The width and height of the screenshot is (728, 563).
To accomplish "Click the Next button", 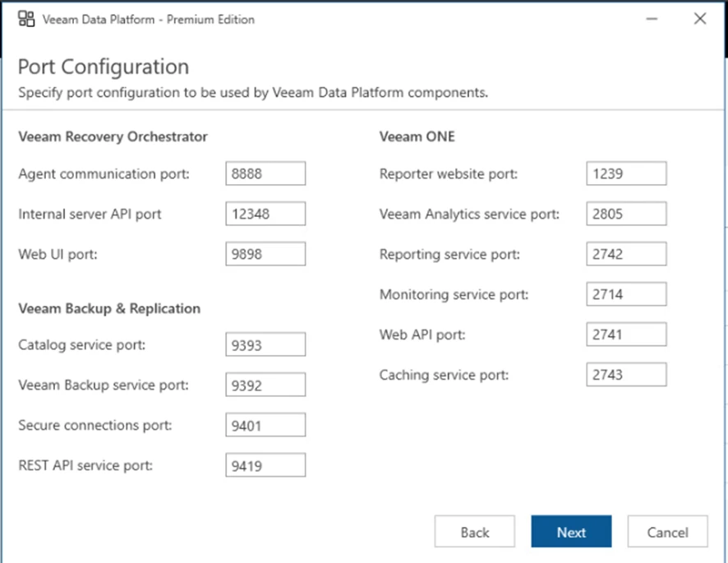I will point(571,532).
